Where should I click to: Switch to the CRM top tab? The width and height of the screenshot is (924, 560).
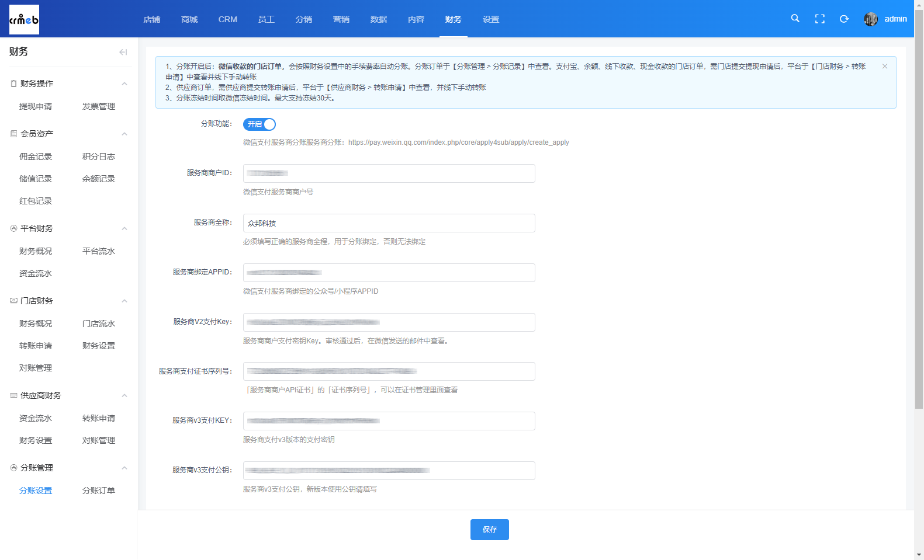(227, 19)
